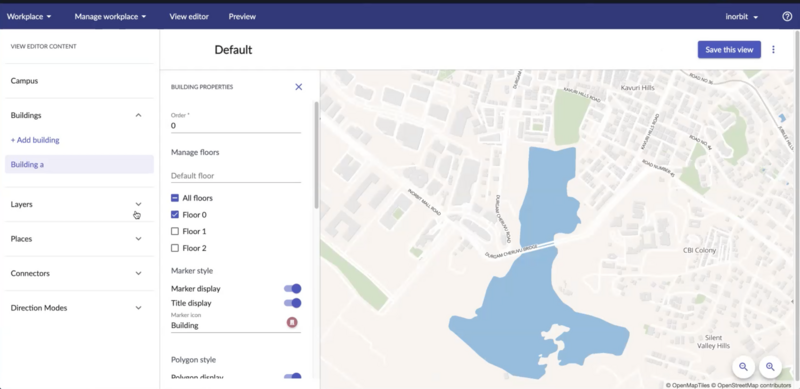Image resolution: width=800 pixels, height=389 pixels.
Task: Turn off the Title display switch
Action: tap(292, 303)
